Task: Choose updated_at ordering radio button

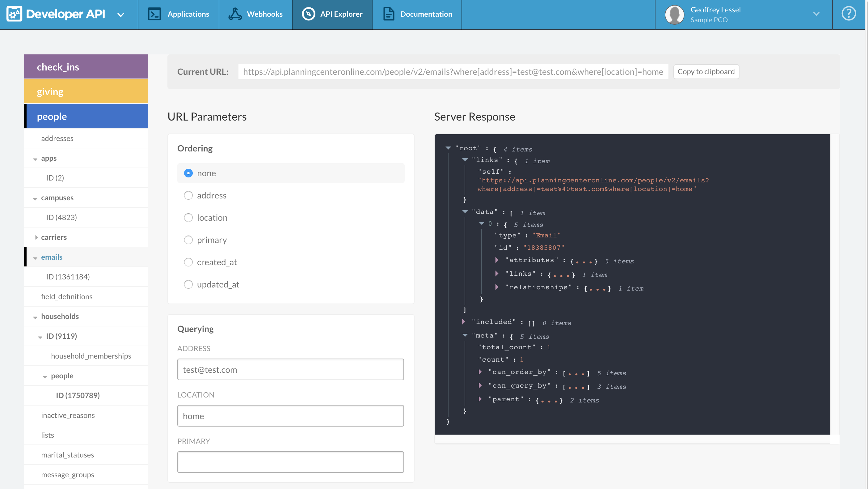Action: pyautogui.click(x=188, y=284)
